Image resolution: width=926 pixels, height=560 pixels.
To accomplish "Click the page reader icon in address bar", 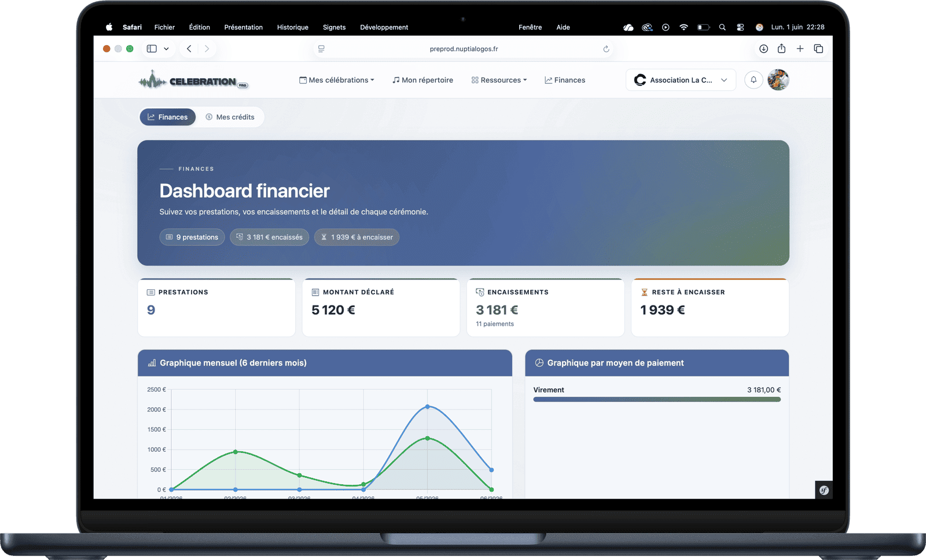I will click(321, 49).
